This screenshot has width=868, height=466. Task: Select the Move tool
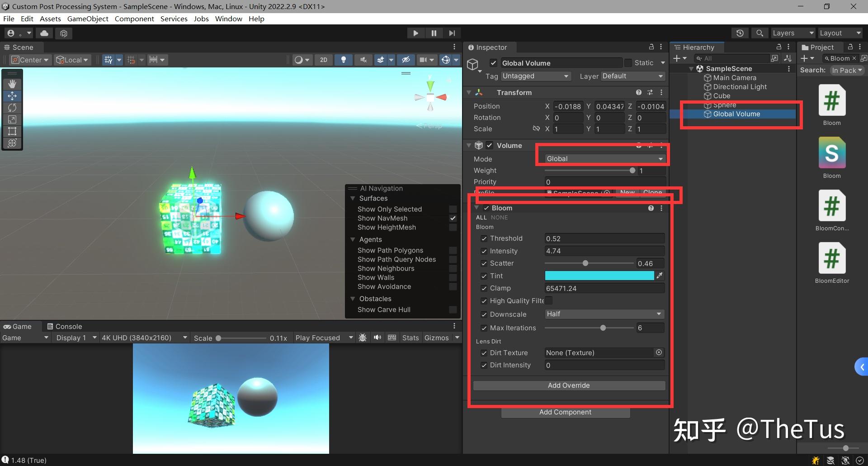12,95
